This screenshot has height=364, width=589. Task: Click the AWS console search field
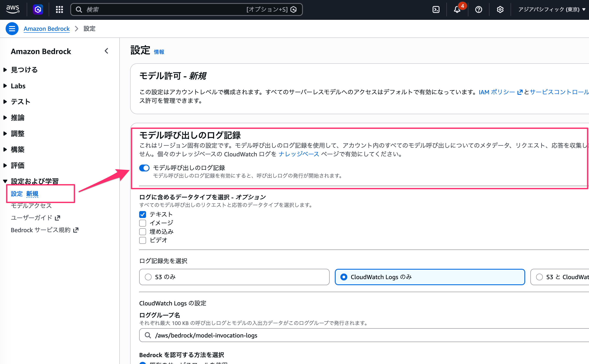tap(186, 9)
